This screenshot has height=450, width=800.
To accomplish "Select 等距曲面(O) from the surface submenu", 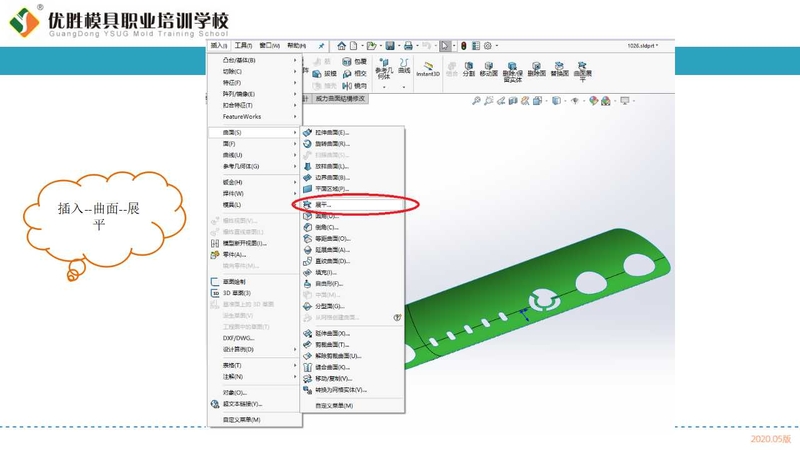I will [353, 238].
